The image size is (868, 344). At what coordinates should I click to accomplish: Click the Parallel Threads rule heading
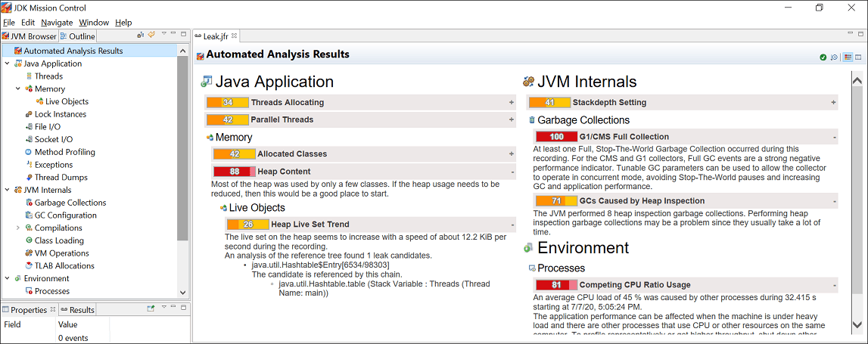[x=282, y=119]
